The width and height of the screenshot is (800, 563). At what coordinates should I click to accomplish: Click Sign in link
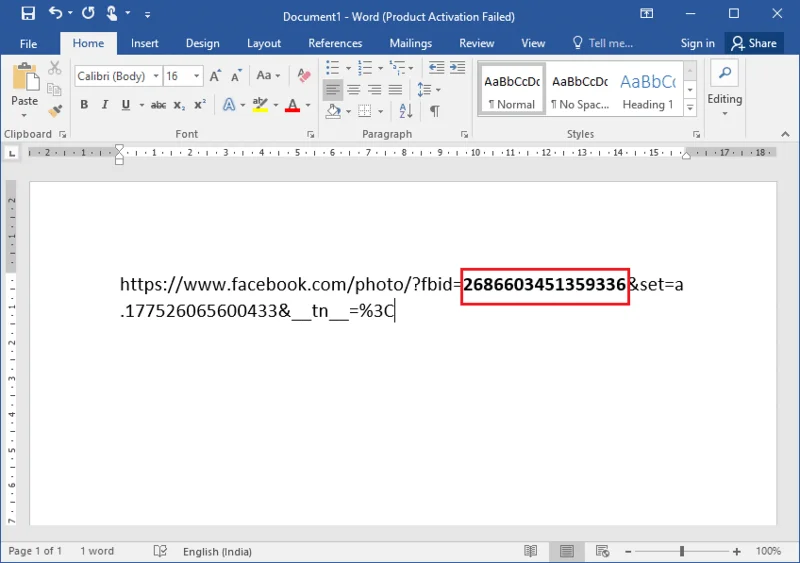(x=697, y=43)
